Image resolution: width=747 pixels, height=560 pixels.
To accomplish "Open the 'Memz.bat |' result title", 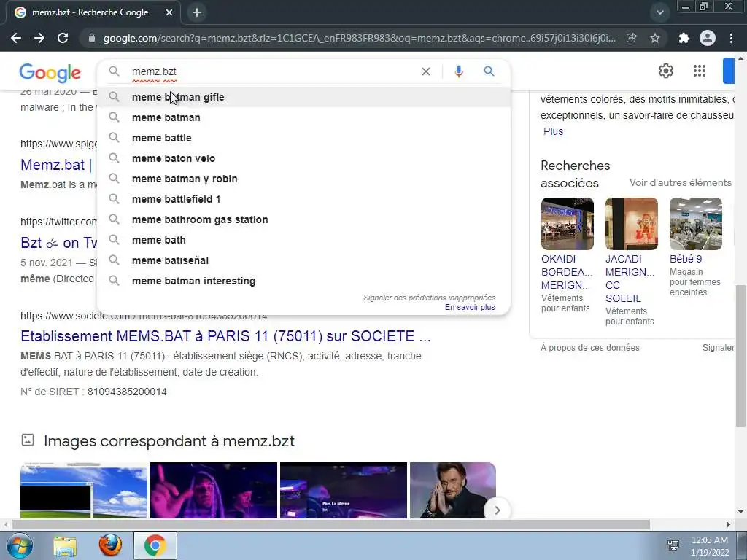I will coord(56,165).
